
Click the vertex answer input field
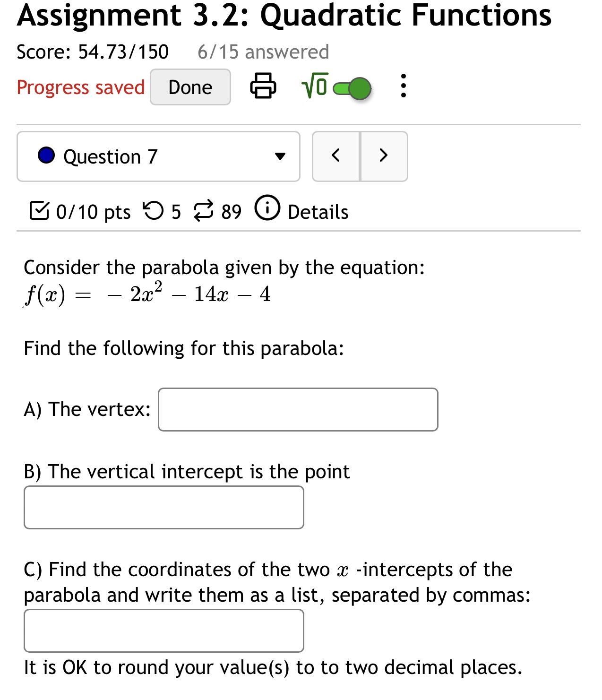pyautogui.click(x=298, y=409)
